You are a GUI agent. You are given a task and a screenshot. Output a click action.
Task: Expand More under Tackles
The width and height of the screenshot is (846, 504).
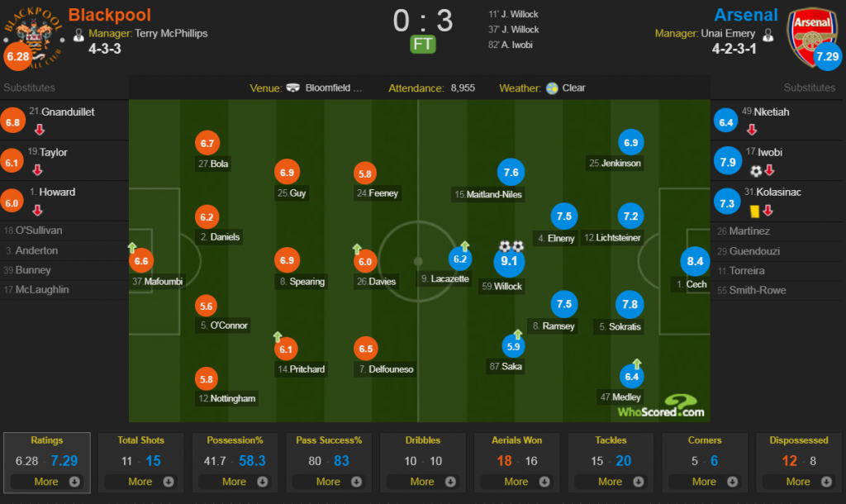[x=611, y=482]
